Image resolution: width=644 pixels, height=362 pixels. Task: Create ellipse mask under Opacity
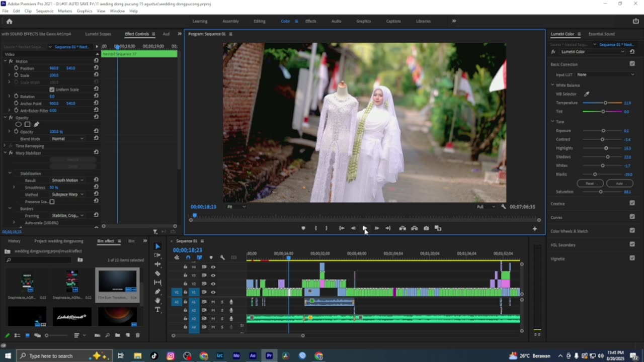19,124
